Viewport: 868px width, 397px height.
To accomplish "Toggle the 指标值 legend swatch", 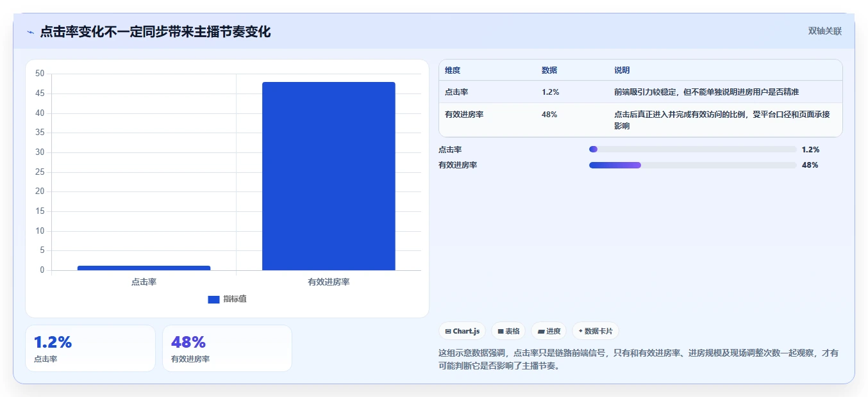I will click(213, 300).
